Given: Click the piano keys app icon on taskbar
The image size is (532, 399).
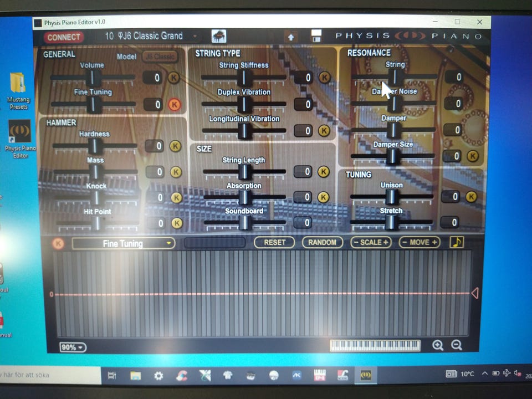Looking at the screenshot, I should (320, 375).
